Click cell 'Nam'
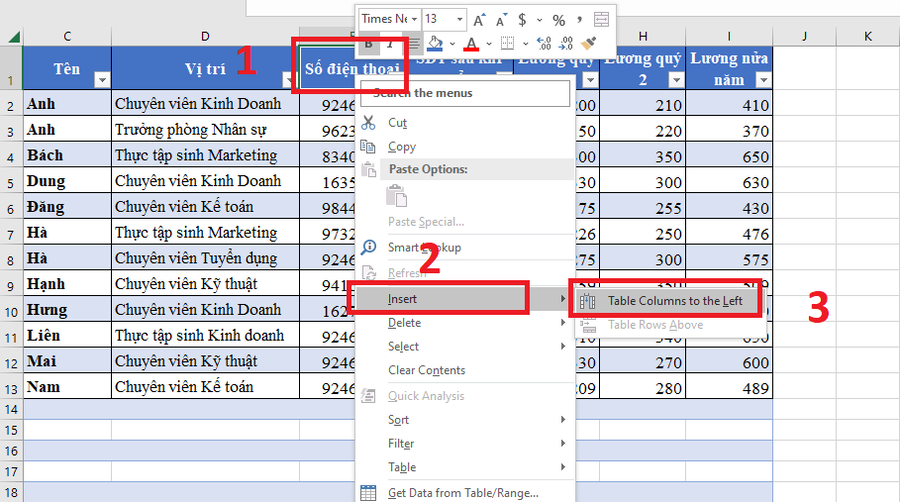The height and width of the screenshot is (502, 900). tap(67, 387)
